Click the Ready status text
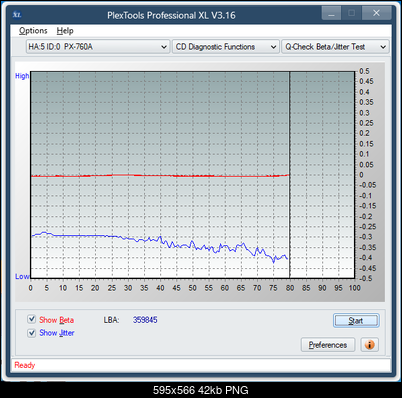Viewport: 402px width, 398px height. 25,365
